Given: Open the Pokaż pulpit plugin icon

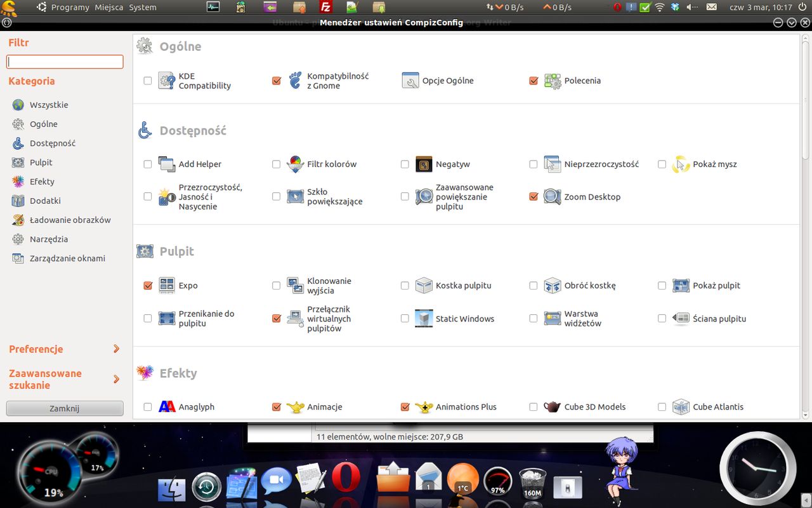Looking at the screenshot, I should (x=681, y=286).
